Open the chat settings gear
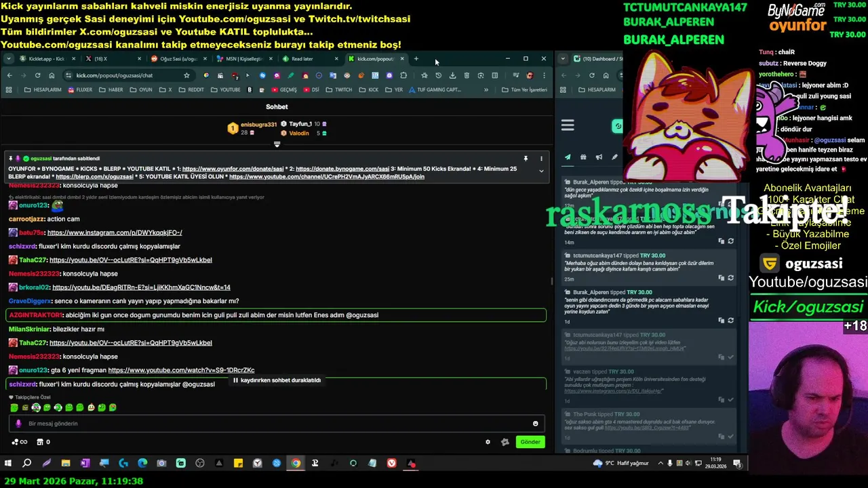This screenshot has width=868, height=488. coord(488,442)
